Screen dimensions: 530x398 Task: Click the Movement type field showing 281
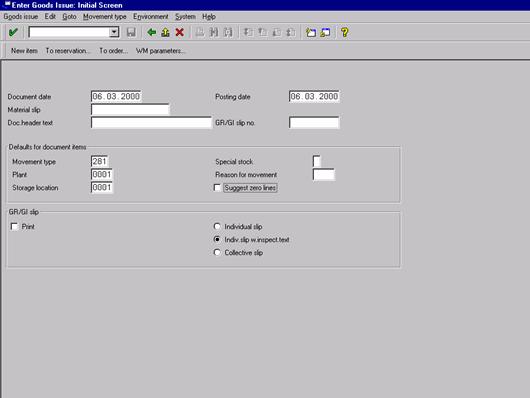click(x=100, y=161)
